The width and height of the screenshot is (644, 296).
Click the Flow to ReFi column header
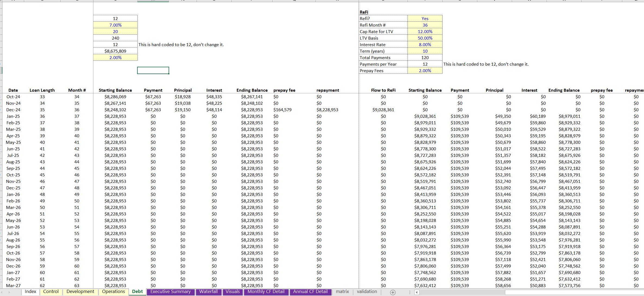tap(383, 90)
